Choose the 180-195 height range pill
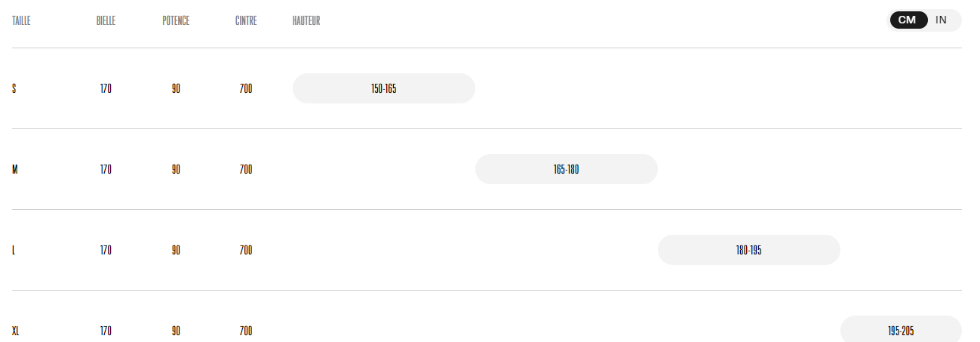The image size is (980, 342). [x=749, y=250]
